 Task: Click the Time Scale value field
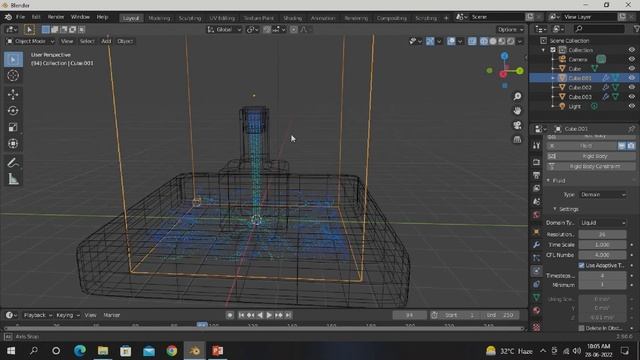pyautogui.click(x=602, y=245)
